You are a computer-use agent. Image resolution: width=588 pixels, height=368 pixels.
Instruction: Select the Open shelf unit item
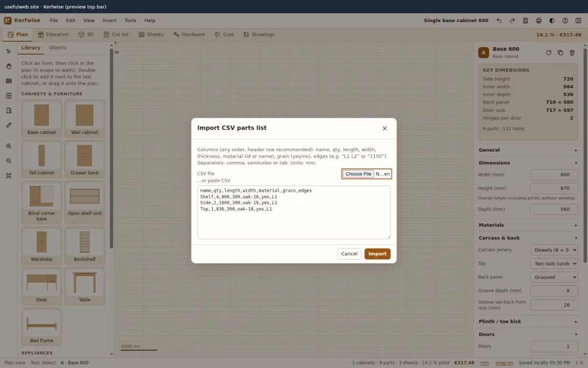[x=85, y=203]
